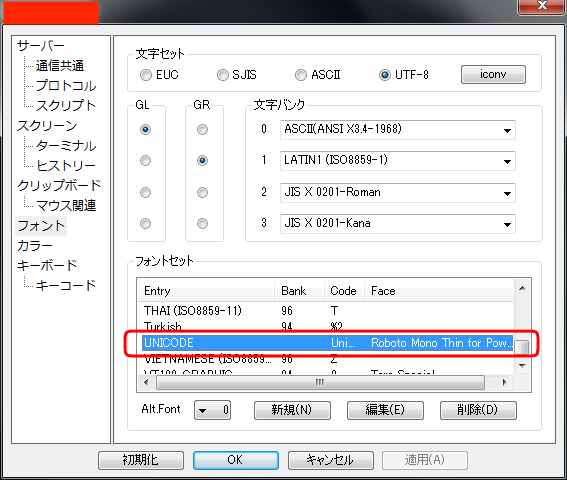Open the ASCII(ANSI X3.4-1968) bank dropdown

398,130
